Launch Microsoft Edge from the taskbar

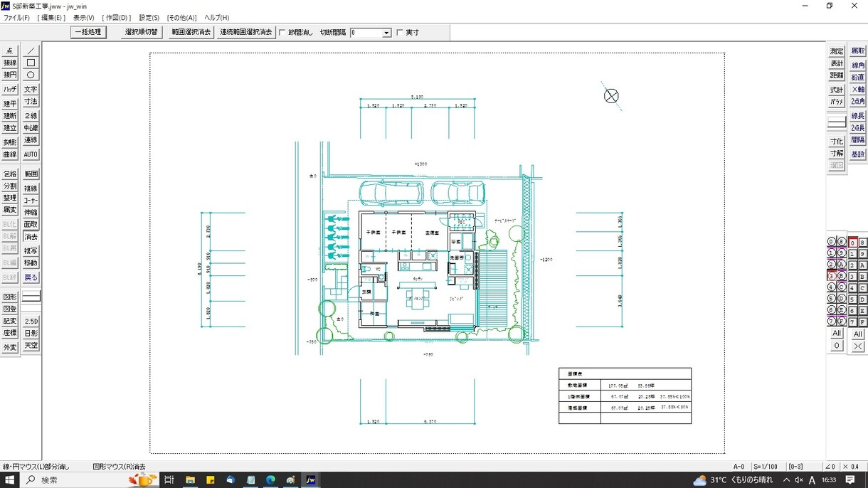coord(270,480)
